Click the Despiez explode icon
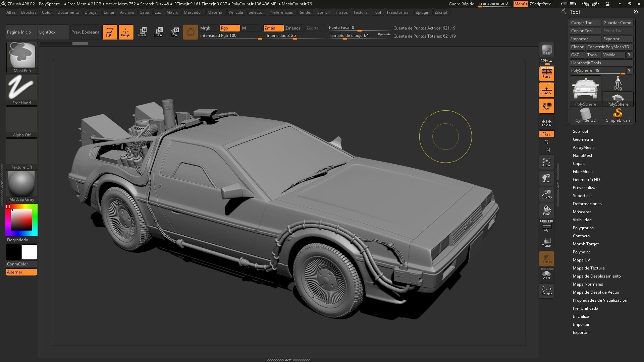Viewport: 644px width, 362px height. click(547, 291)
